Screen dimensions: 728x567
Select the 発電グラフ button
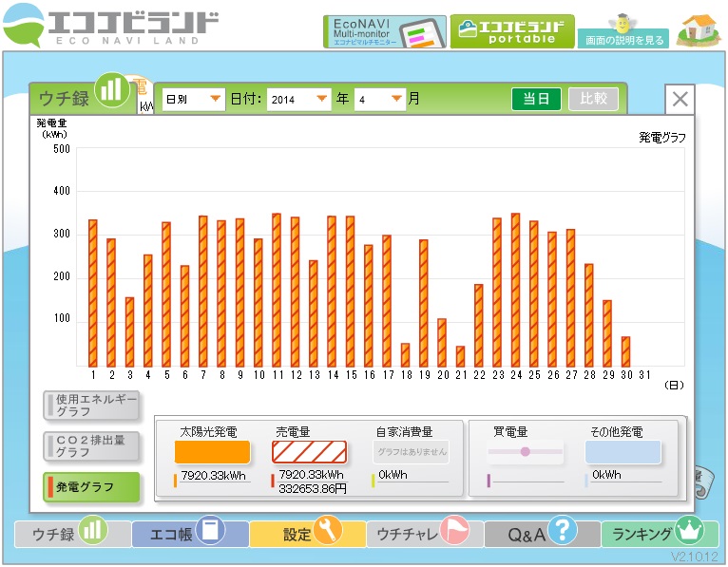click(x=91, y=486)
